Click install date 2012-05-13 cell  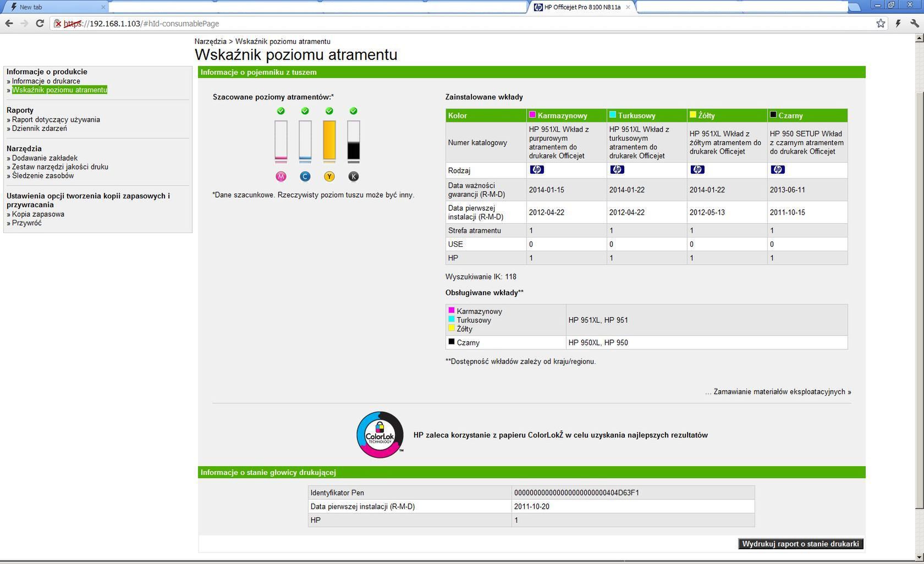pos(727,212)
